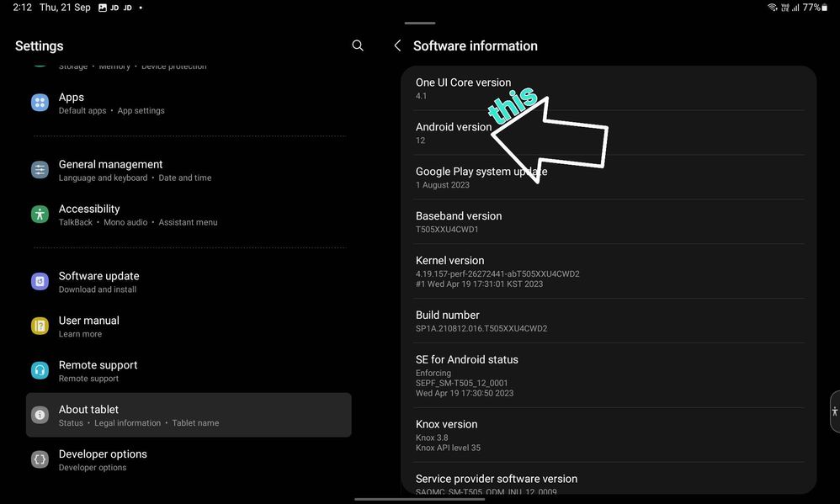
Task: Tap the green Accessibility icon
Action: pyautogui.click(x=40, y=215)
